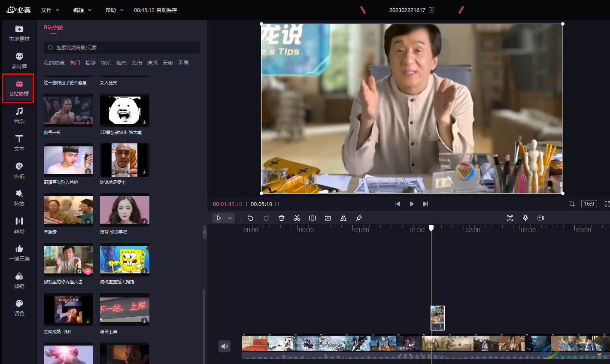Open the 调色 color grading panel

pyautogui.click(x=19, y=308)
